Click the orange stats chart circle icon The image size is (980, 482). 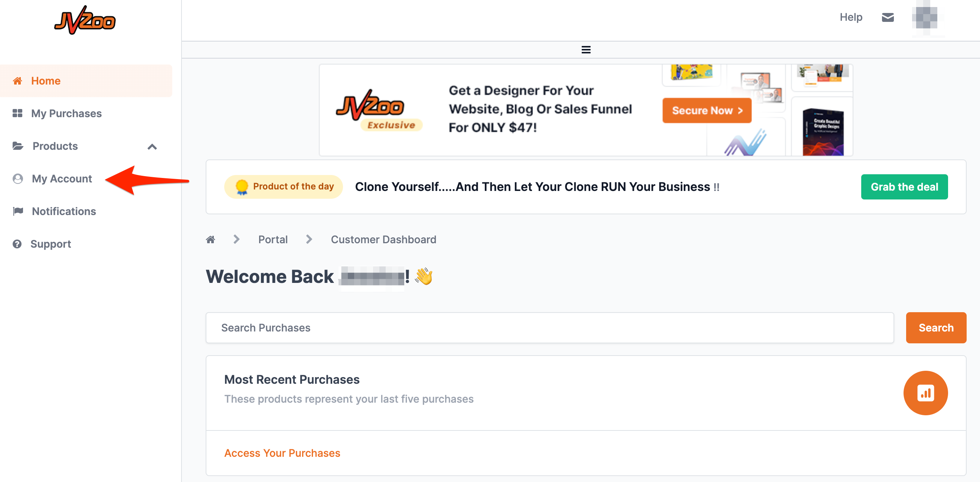(x=925, y=393)
